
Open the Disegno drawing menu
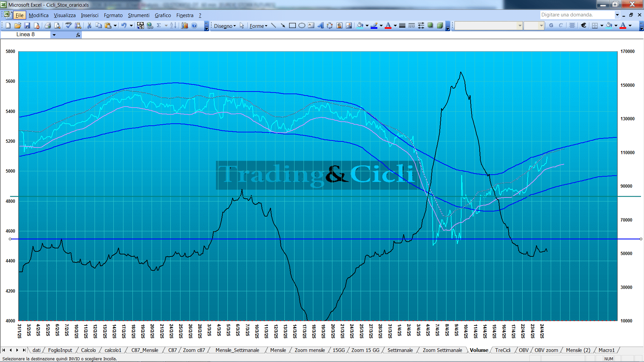(x=225, y=26)
